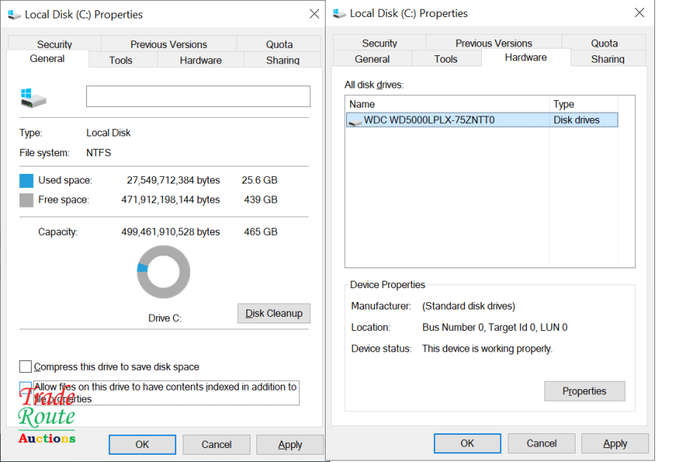Switch to Tools tab in right window
The image size is (700, 462).
coord(446,59)
